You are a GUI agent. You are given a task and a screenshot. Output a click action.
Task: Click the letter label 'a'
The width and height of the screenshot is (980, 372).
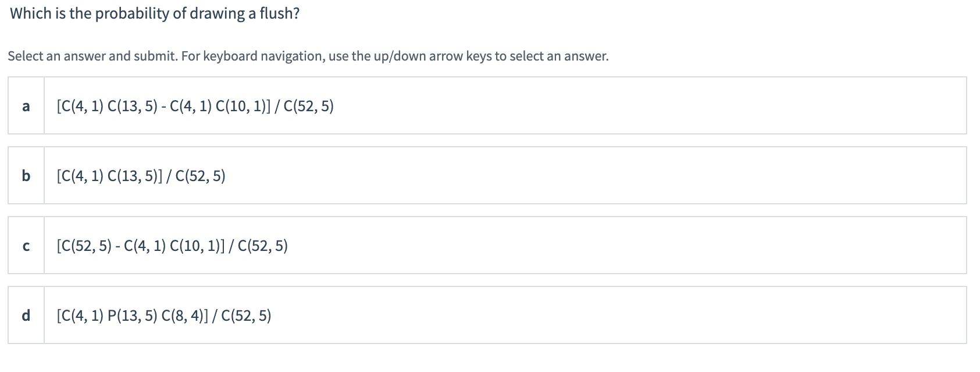coord(26,106)
